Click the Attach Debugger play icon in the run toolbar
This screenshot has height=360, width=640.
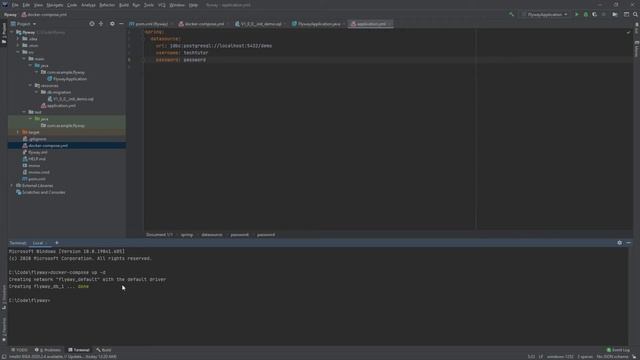click(x=615, y=14)
